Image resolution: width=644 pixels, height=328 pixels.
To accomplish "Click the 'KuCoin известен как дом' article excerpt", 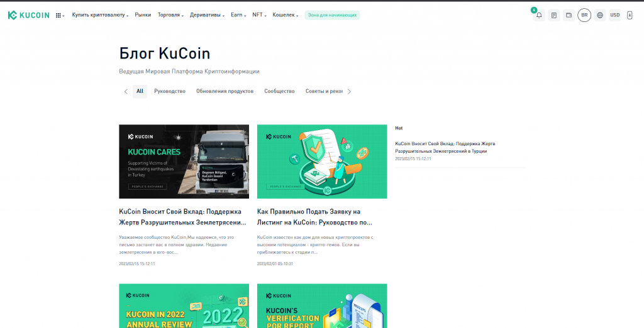I will pos(315,244).
